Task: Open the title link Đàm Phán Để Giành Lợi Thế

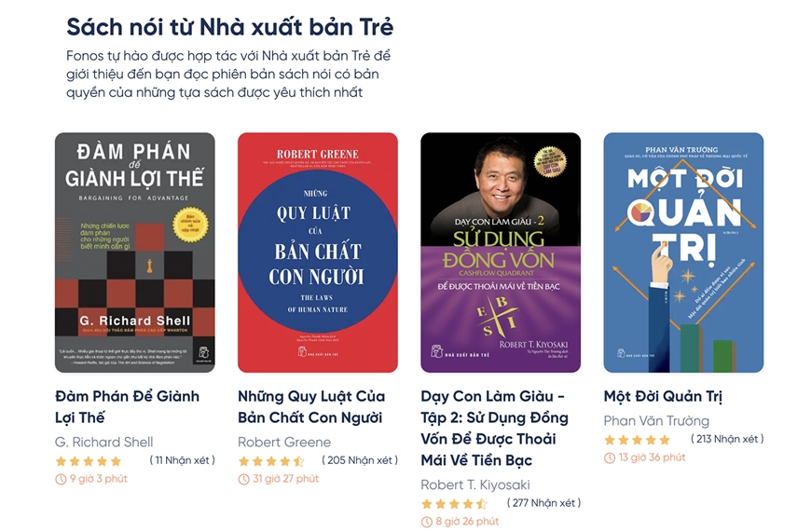Action: point(127,407)
